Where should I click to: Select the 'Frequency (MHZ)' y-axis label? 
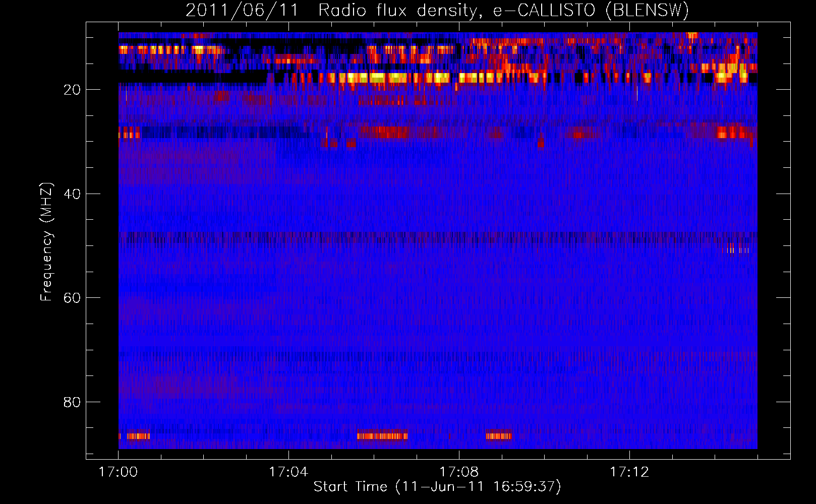tap(46, 242)
